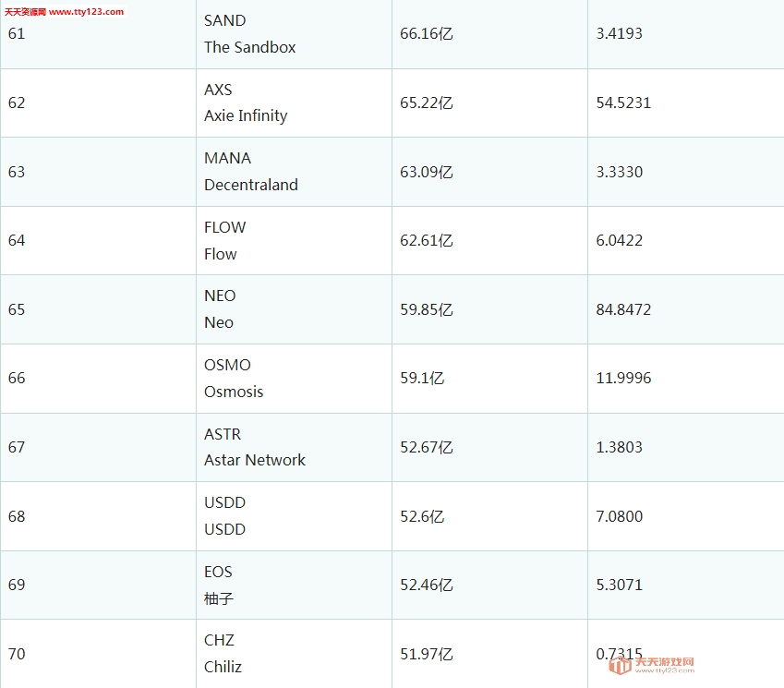Select the MANA ticker text
784x688 pixels.
click(227, 158)
